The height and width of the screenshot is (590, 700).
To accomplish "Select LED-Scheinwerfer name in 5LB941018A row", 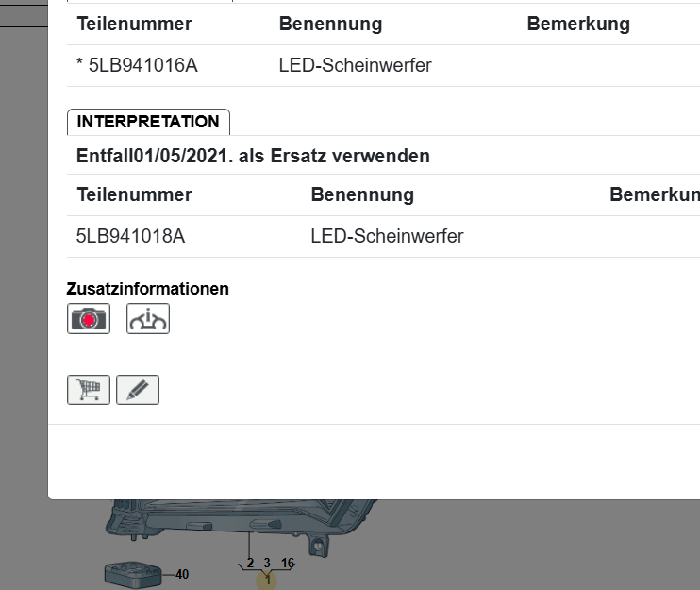I will [x=387, y=236].
